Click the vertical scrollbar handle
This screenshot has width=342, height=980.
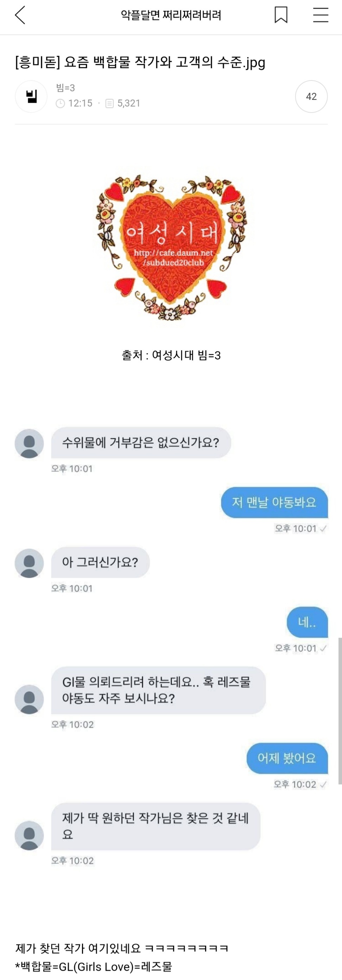click(340, 711)
